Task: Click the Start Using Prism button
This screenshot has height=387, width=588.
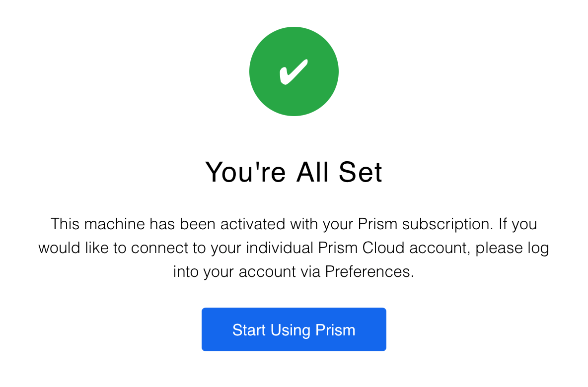Action: click(294, 329)
